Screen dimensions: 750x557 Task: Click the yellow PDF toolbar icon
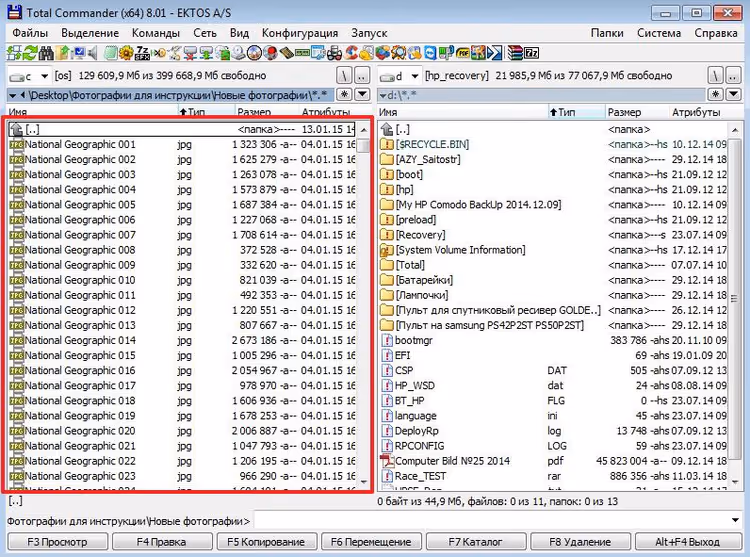(x=463, y=53)
